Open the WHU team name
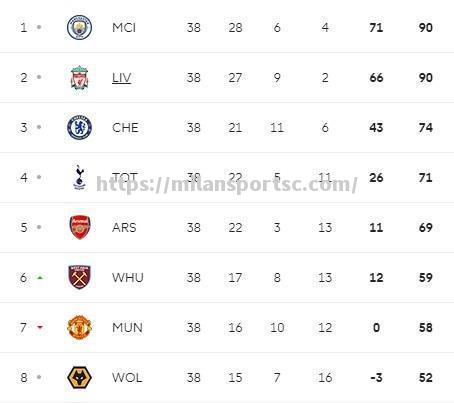The image size is (454, 403). pos(128,278)
